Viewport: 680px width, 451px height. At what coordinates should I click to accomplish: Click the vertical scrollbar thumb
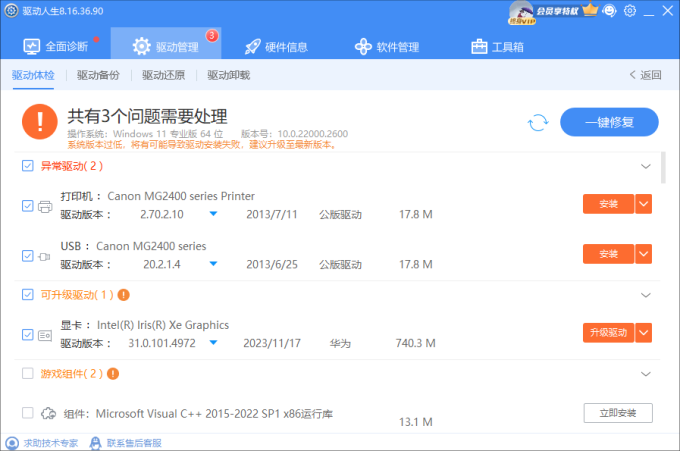[664, 167]
